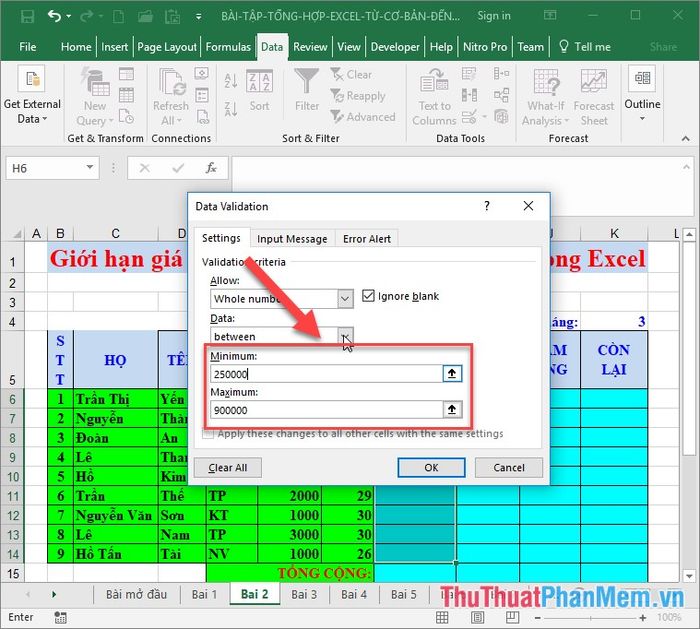700x629 pixels.
Task: Click the What-If Analysis icon
Action: (546, 83)
